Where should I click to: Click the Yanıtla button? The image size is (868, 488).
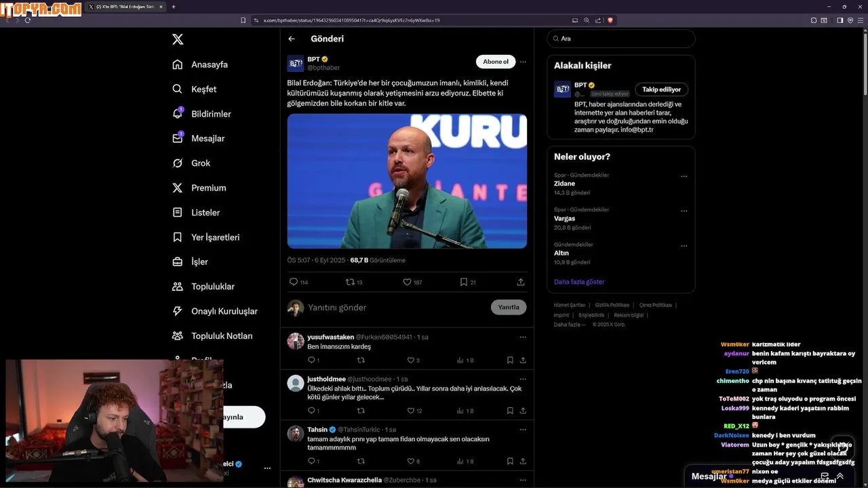(x=509, y=307)
